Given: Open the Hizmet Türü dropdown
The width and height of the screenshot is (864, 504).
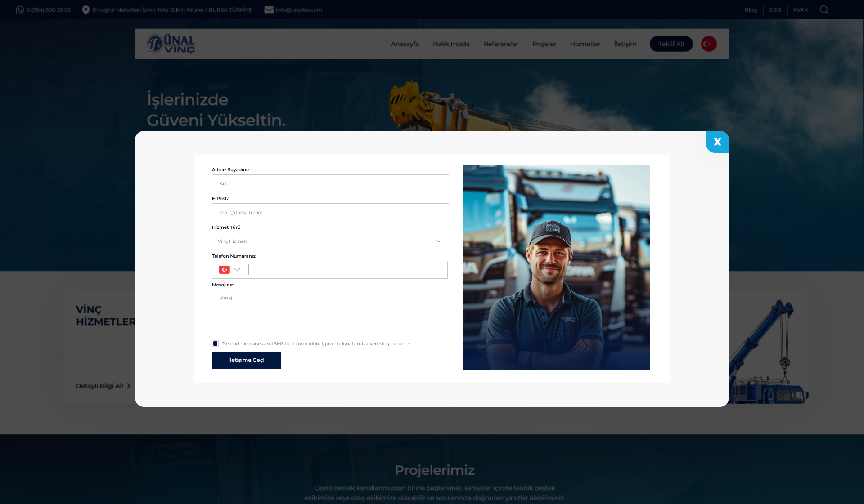Looking at the screenshot, I should (x=330, y=241).
